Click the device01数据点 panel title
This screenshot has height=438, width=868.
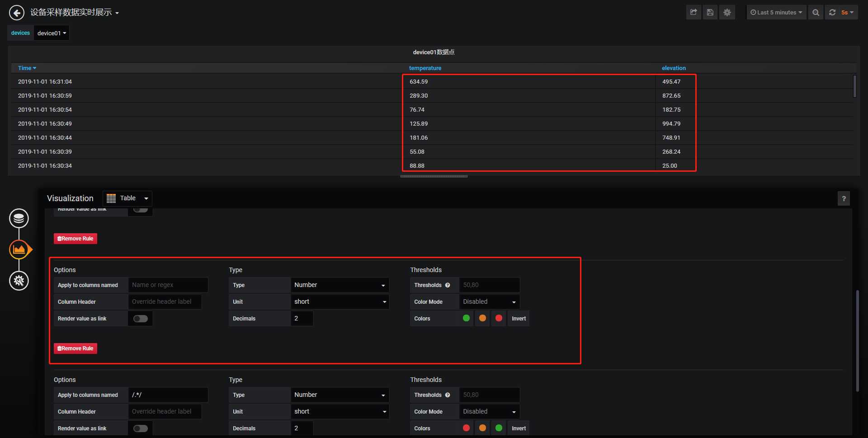(x=434, y=52)
